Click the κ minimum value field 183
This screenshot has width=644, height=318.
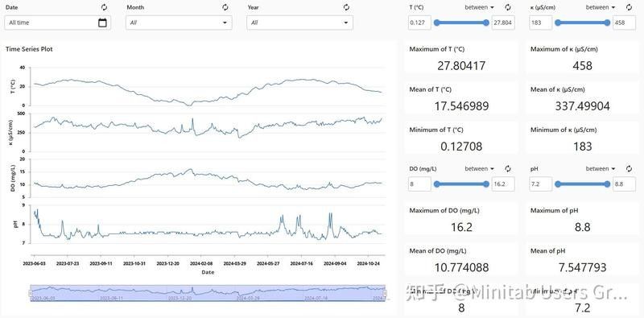tap(541, 23)
